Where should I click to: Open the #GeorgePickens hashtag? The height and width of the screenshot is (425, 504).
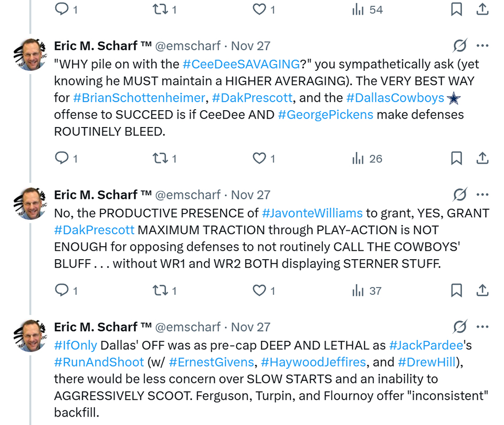tap(325, 114)
